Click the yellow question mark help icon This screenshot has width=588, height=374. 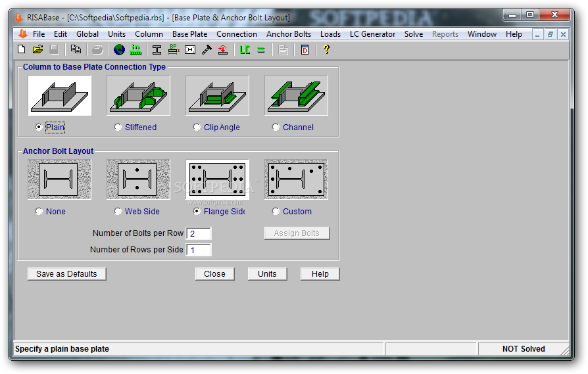point(326,49)
